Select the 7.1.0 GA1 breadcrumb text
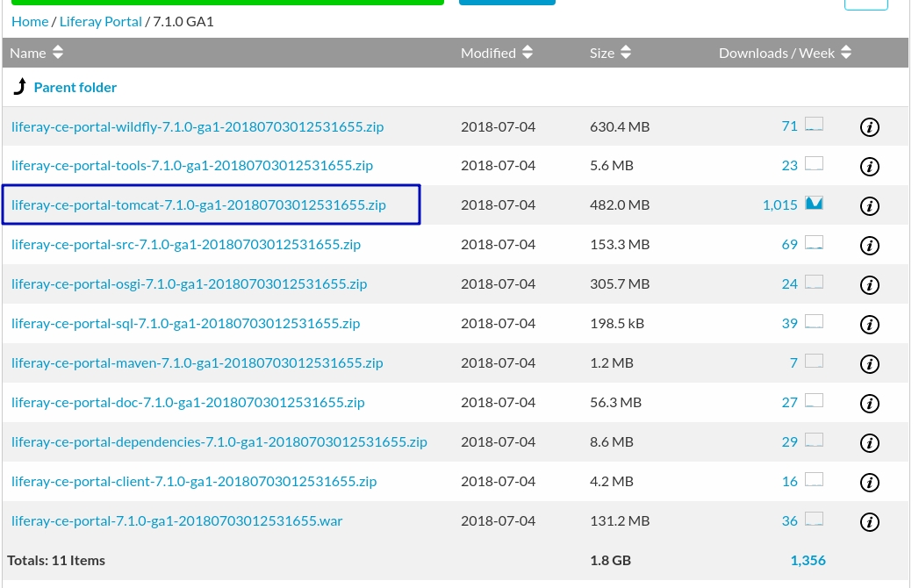Viewport: 919px width, 588px height. click(x=183, y=22)
